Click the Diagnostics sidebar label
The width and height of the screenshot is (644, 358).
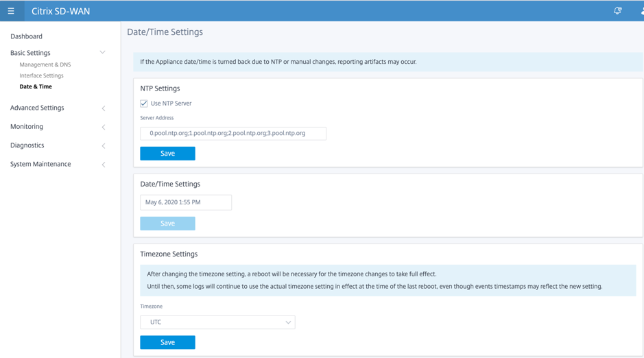click(27, 145)
